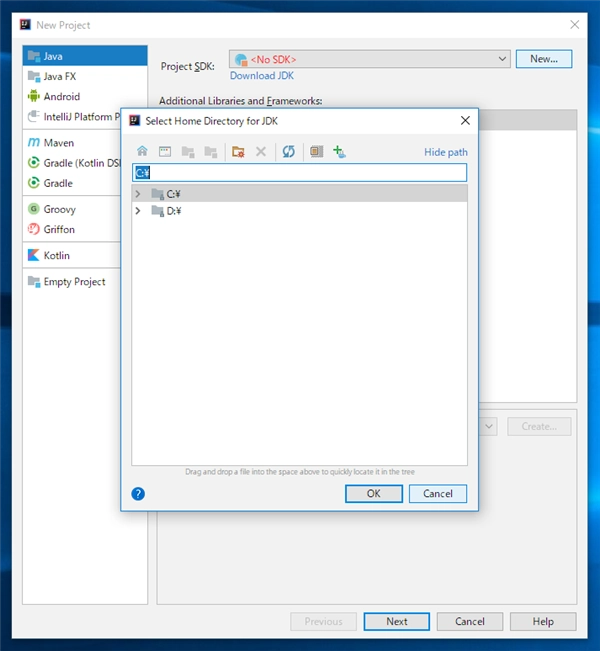The height and width of the screenshot is (651, 600).
Task: Click the greyed-out Create... button
Action: click(x=539, y=426)
